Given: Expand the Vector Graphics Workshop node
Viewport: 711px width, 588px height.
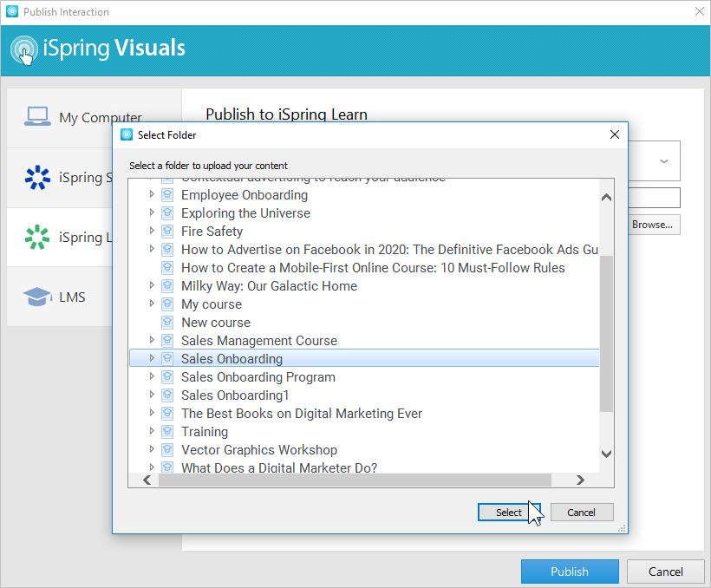Looking at the screenshot, I should click(x=152, y=450).
